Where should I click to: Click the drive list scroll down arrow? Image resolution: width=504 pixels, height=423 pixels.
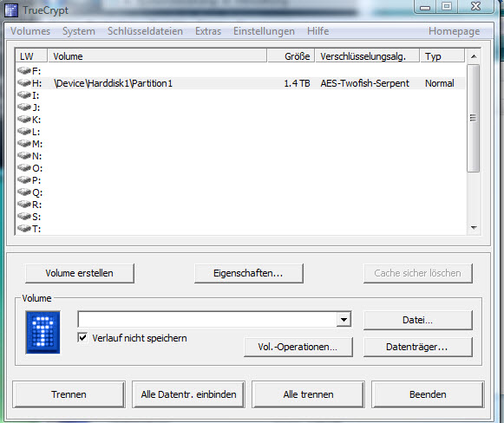[x=473, y=228]
